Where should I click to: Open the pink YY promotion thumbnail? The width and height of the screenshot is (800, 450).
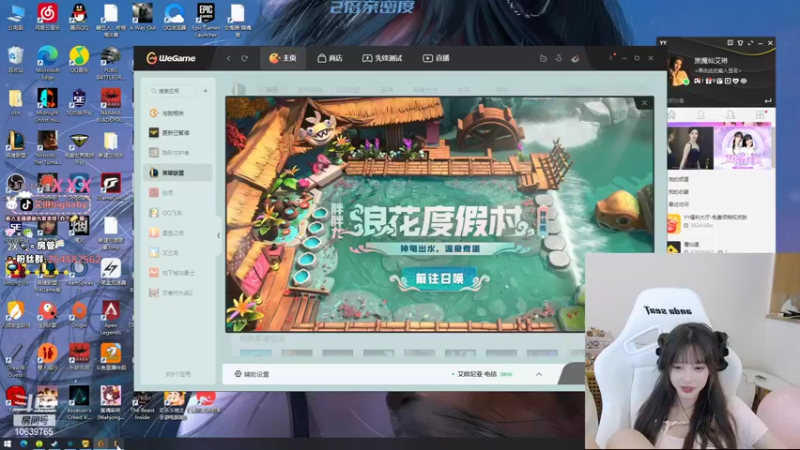tap(743, 148)
